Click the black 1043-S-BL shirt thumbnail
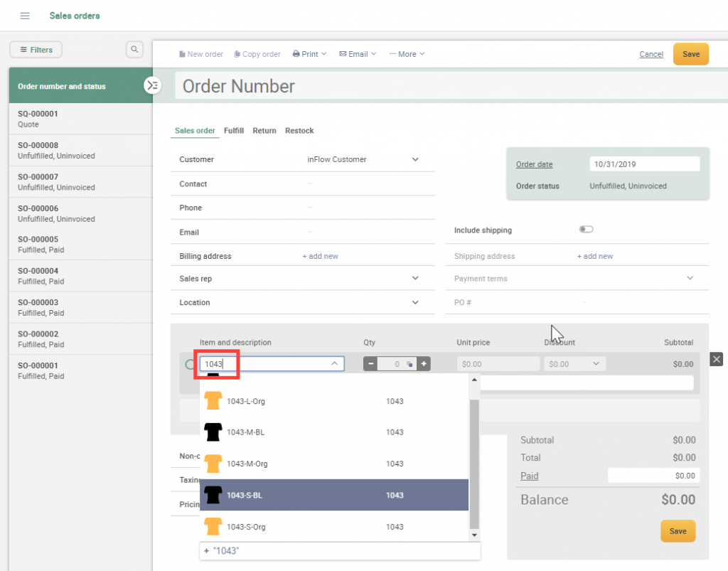The height and width of the screenshot is (571, 728). (213, 496)
